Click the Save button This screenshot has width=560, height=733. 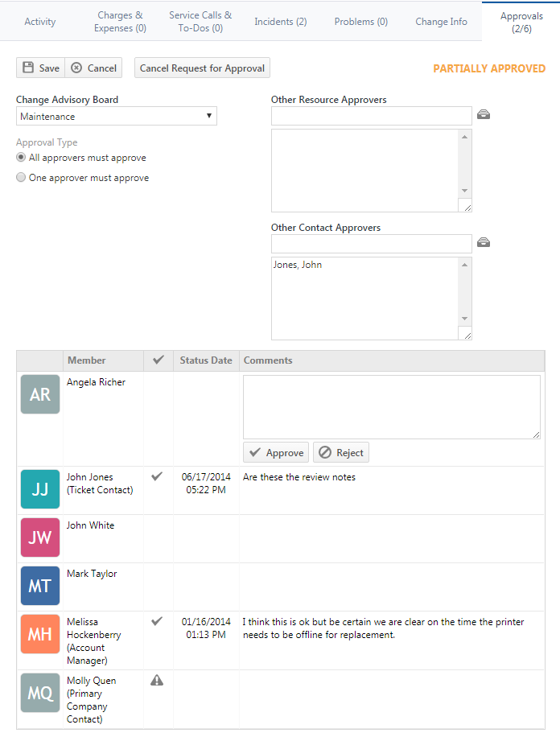click(x=40, y=68)
